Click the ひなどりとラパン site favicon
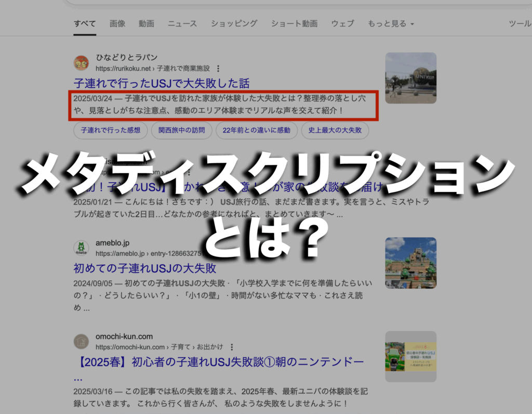 pos(81,63)
